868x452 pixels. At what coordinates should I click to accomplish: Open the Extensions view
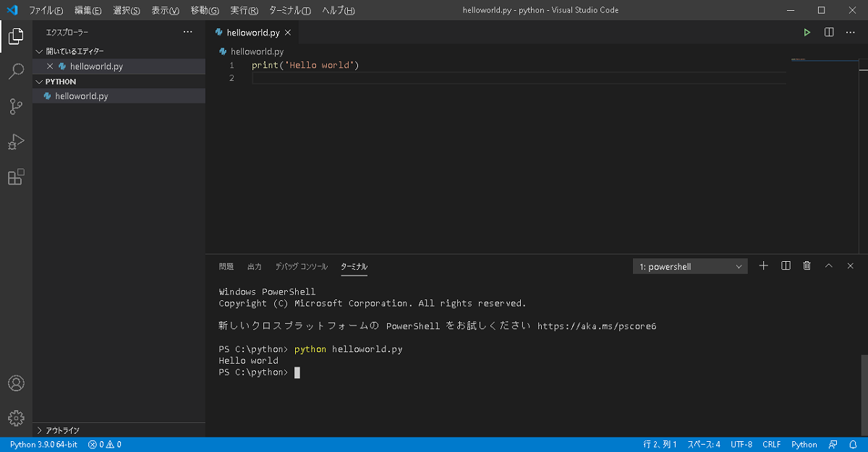16,177
